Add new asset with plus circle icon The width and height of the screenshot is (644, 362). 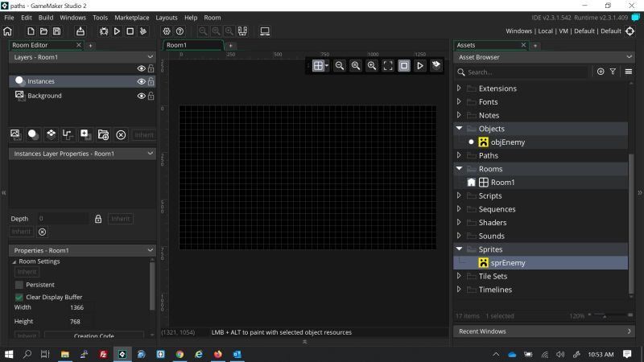tap(601, 72)
